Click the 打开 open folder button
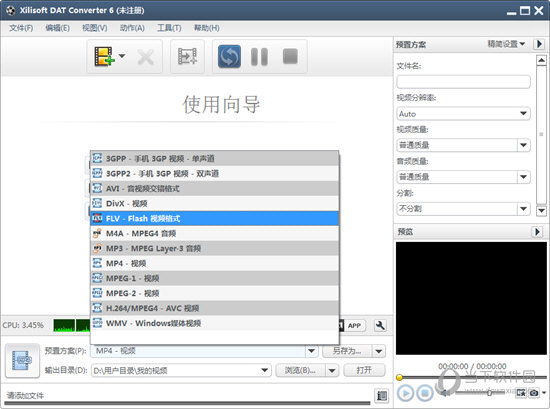550x409 pixels. (x=364, y=370)
